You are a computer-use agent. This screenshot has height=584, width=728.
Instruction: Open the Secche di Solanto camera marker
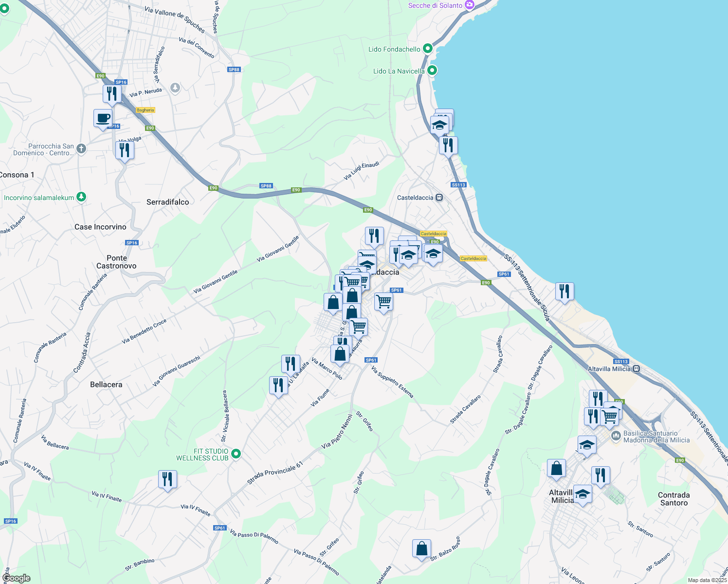[470, 5]
